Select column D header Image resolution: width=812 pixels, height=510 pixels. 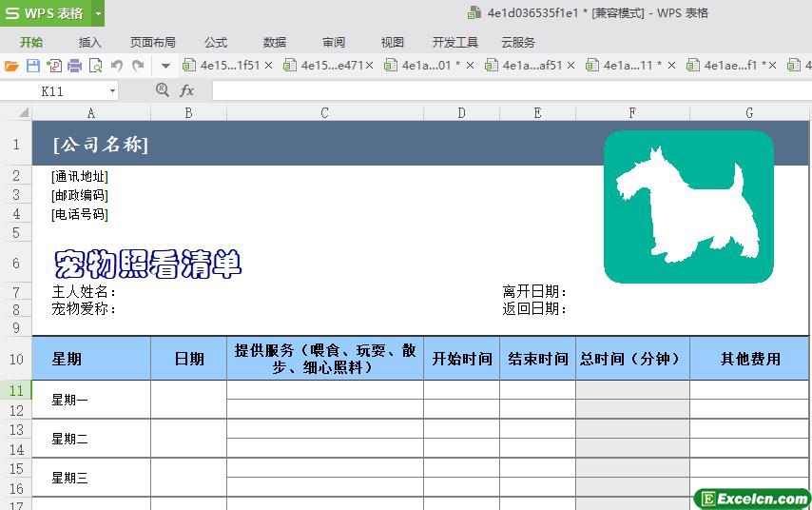click(x=461, y=113)
